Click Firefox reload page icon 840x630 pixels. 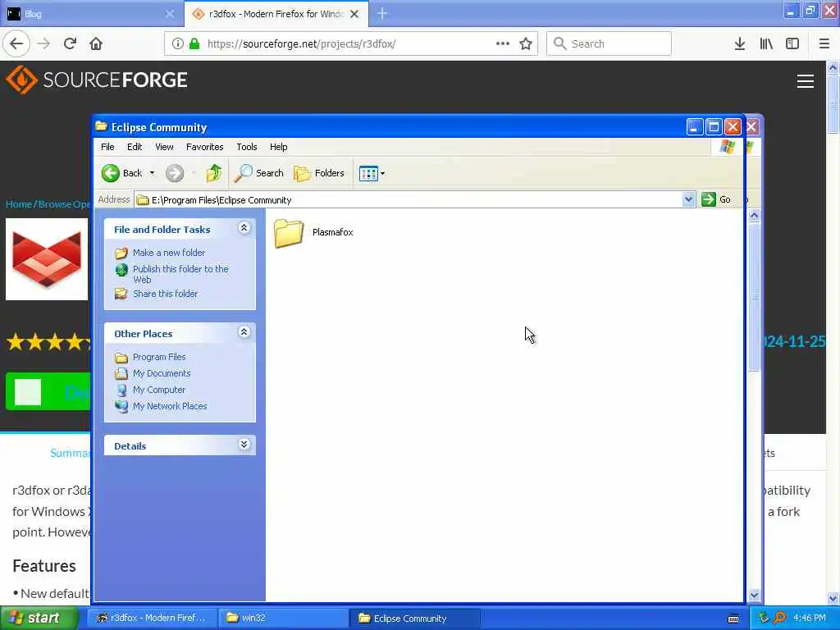70,43
